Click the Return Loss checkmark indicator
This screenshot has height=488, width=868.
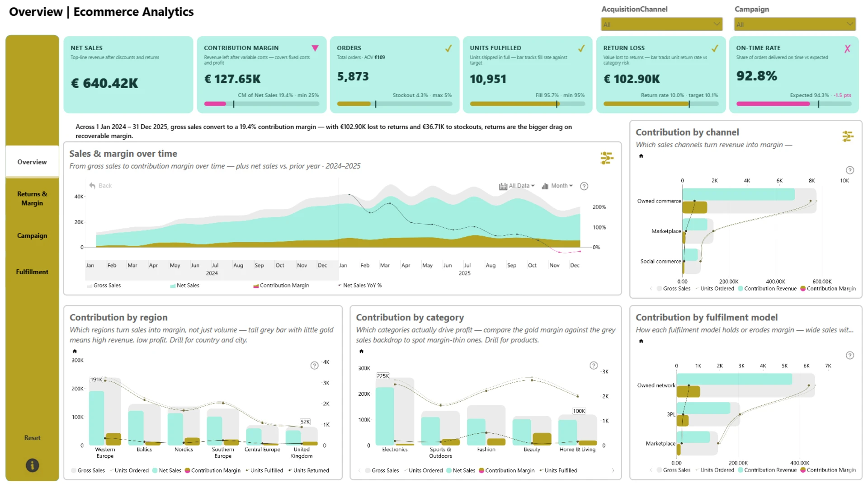715,48
